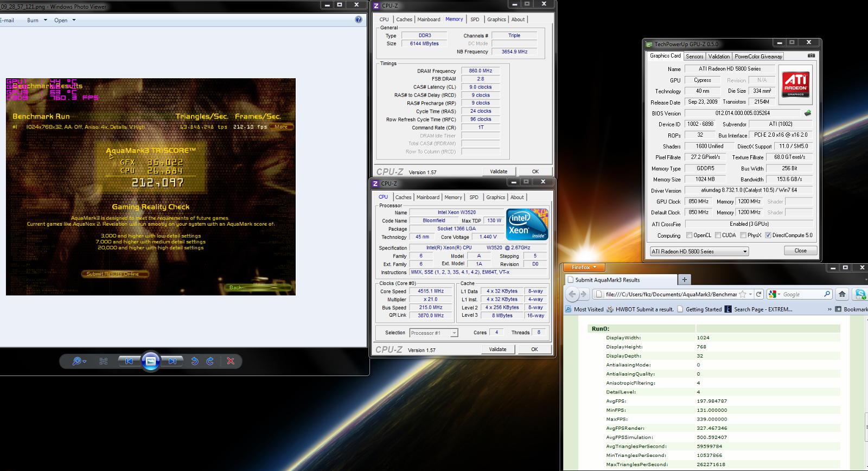The width and height of the screenshot is (868, 471).
Task: Rotate photo clockwise
Action: (210, 361)
